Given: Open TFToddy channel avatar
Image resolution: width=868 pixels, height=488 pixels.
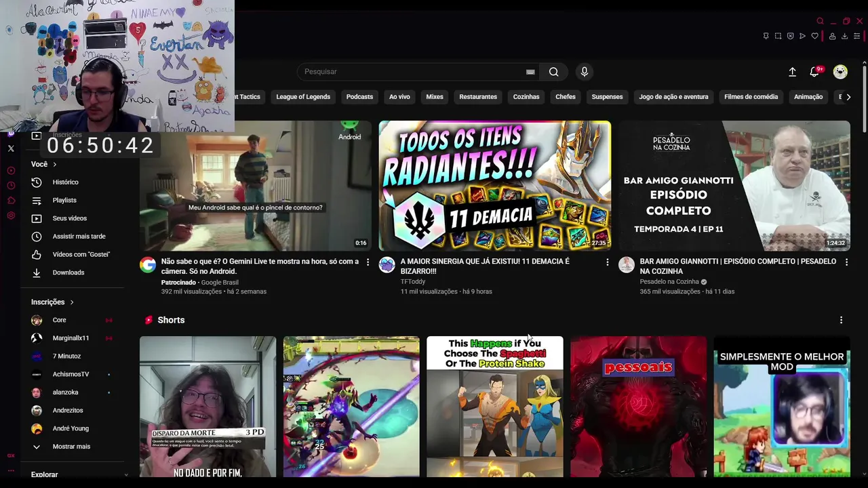Looking at the screenshot, I should point(387,265).
